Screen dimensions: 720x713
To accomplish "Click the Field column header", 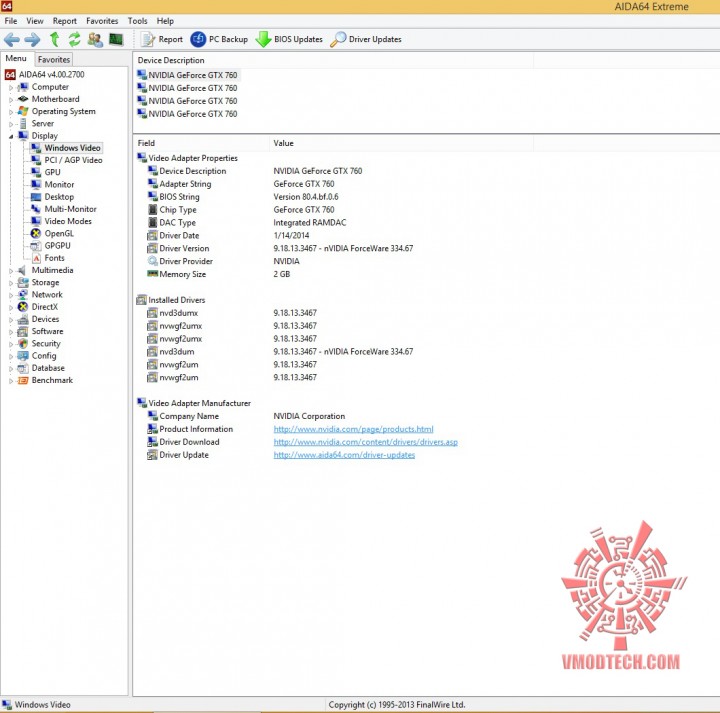I will 201,143.
